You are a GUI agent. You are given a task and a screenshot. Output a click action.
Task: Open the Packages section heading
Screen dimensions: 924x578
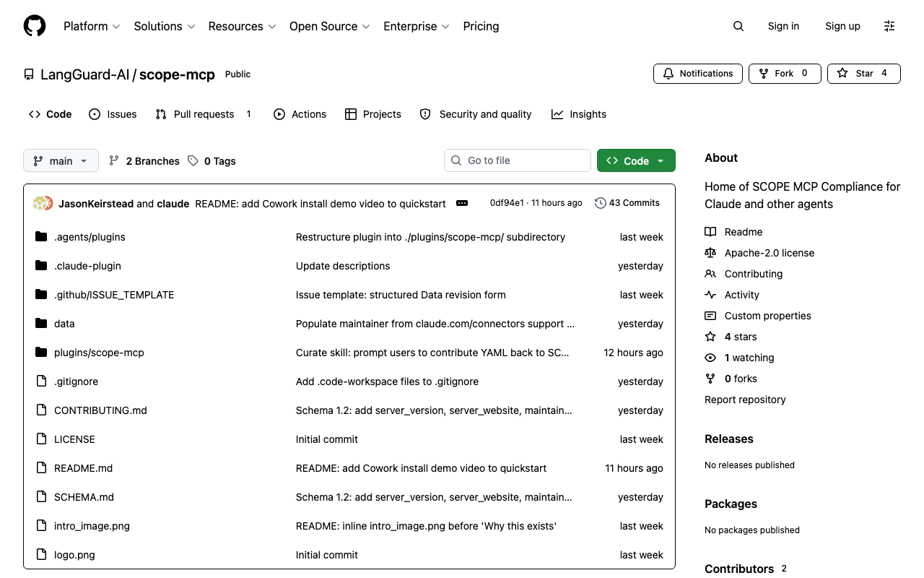click(731, 504)
